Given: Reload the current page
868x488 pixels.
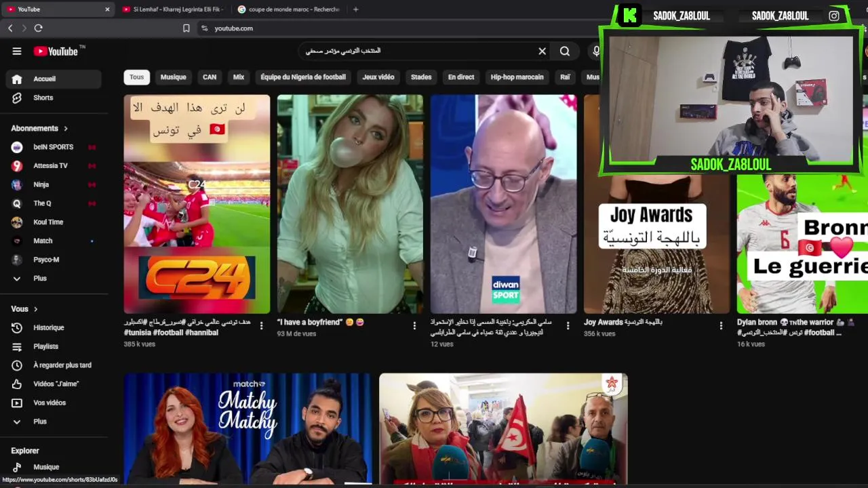Looking at the screenshot, I should coord(38,28).
